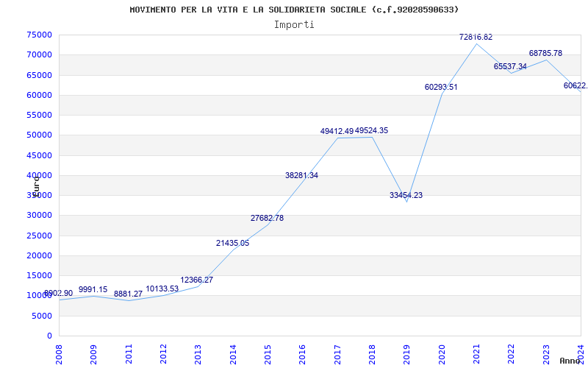The height and width of the screenshot is (368, 588).
Task: Click the 68785.78 data label
Action: click(x=545, y=53)
